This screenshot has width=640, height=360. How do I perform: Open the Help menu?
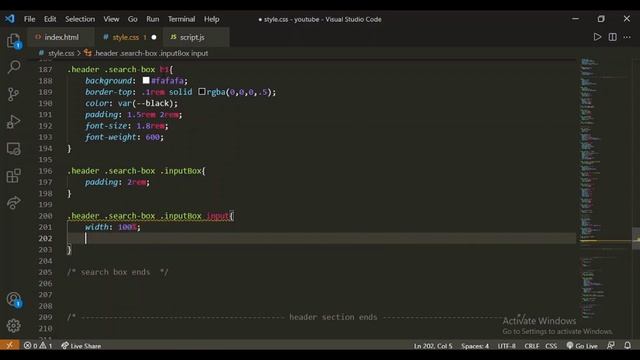tap(211, 19)
